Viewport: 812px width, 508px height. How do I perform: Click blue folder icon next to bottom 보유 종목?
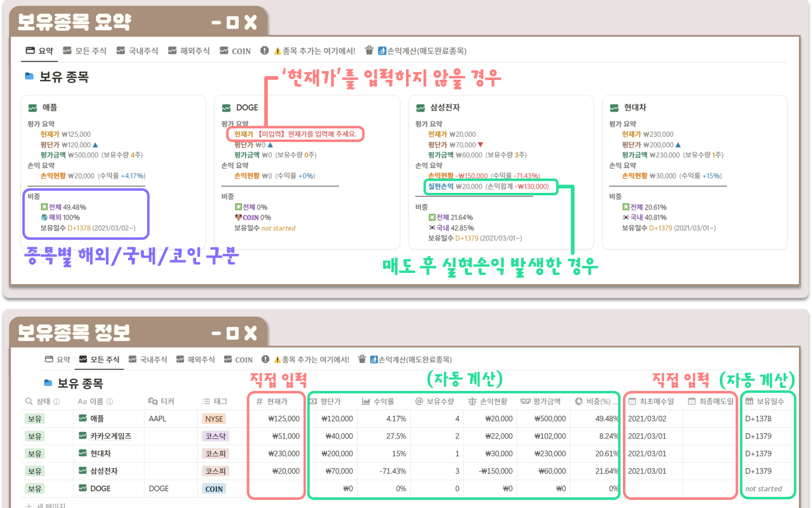[x=48, y=383]
